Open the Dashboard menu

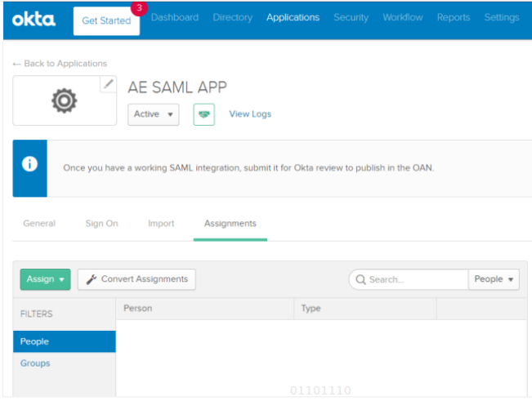(175, 17)
